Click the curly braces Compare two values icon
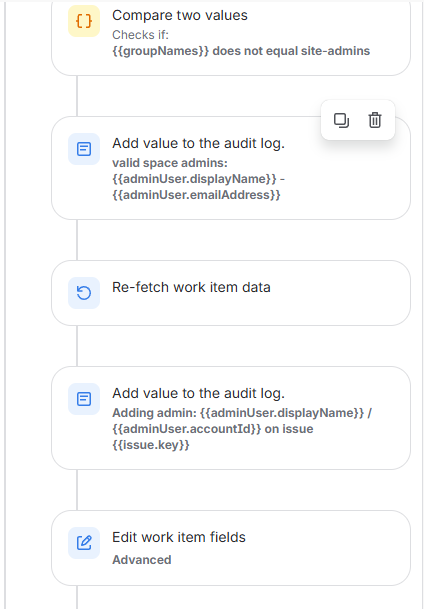 84,21
